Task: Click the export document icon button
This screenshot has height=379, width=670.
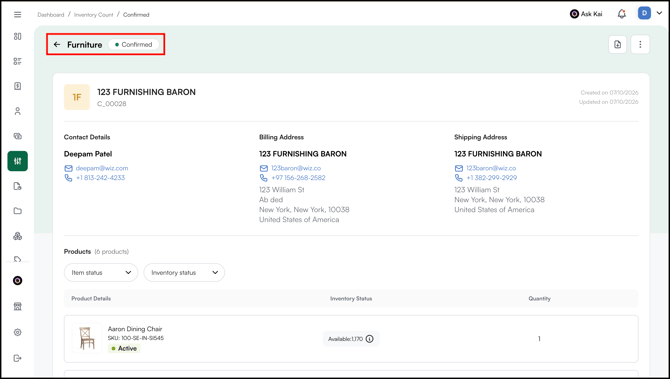Action: [x=617, y=44]
